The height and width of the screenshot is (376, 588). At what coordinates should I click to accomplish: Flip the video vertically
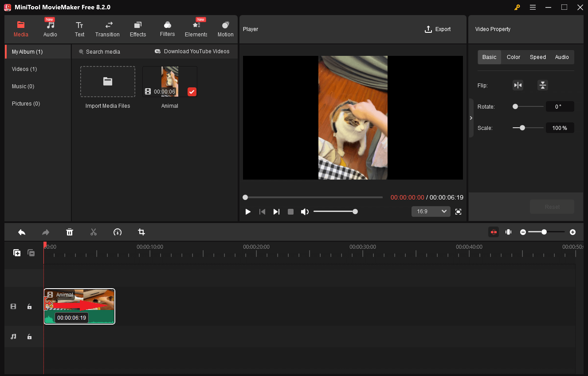tap(543, 85)
